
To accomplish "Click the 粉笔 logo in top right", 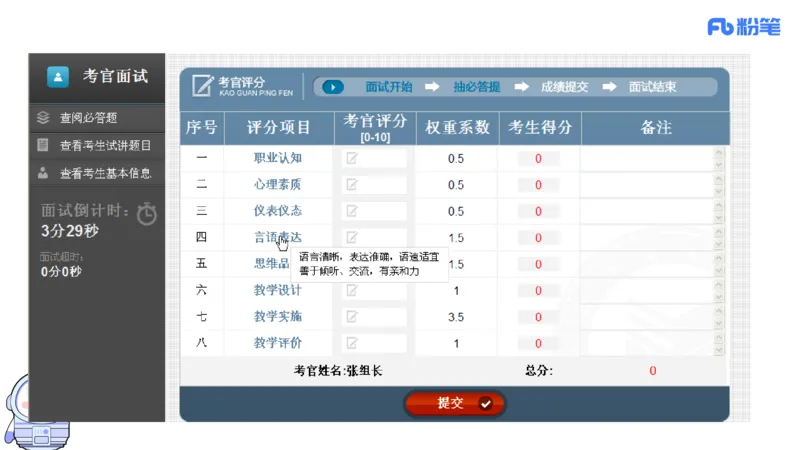I will (744, 27).
